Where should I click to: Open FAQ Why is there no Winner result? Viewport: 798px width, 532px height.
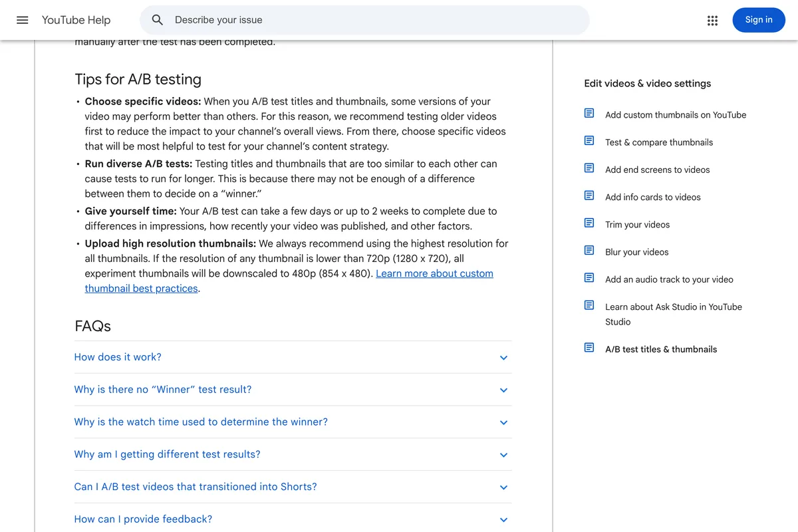293,390
